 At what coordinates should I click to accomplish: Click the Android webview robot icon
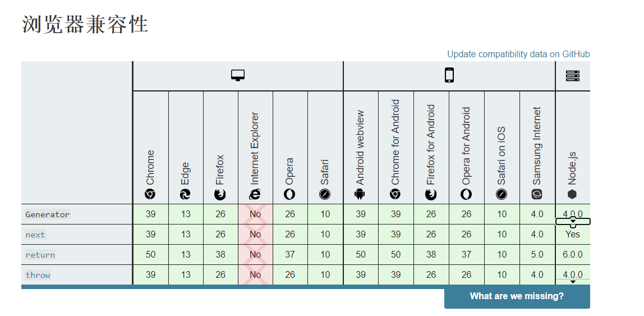coord(360,194)
